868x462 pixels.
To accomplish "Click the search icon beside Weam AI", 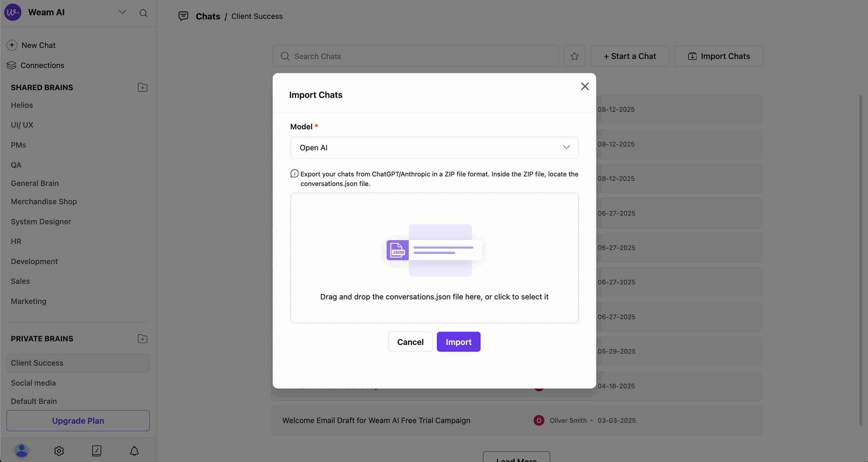I will [x=143, y=13].
